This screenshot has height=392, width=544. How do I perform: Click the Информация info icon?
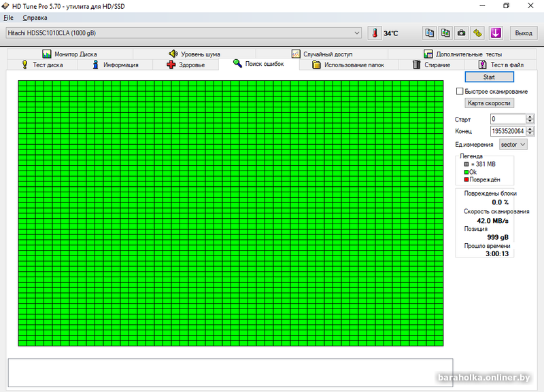pyautogui.click(x=96, y=65)
